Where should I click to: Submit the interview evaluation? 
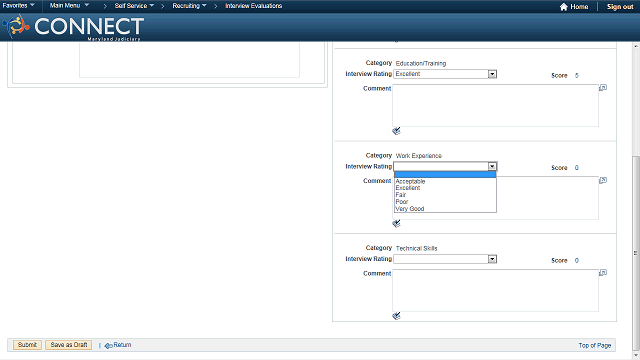(27, 345)
